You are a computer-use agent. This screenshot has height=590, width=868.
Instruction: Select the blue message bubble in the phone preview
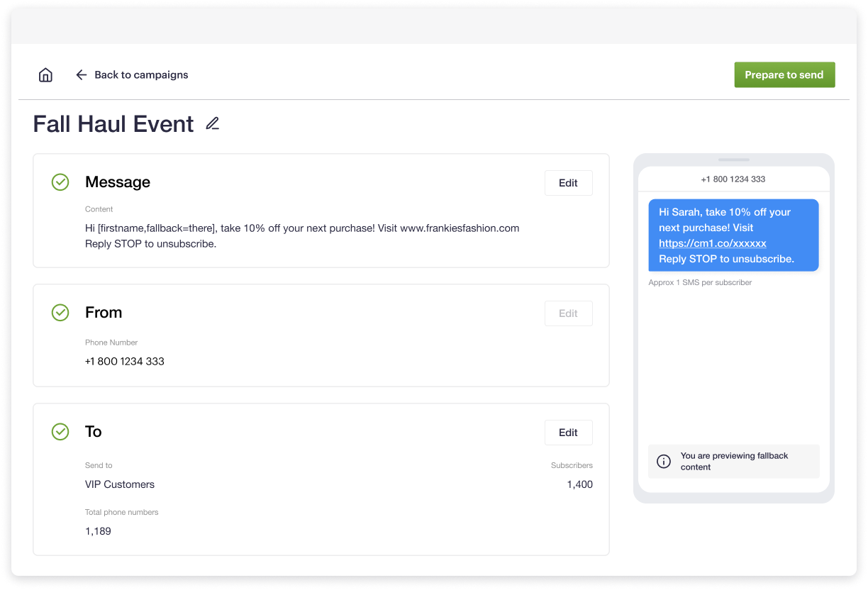pos(733,235)
